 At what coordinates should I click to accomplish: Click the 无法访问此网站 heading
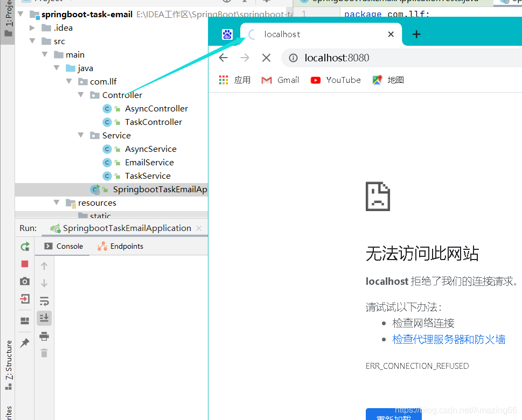pos(422,254)
